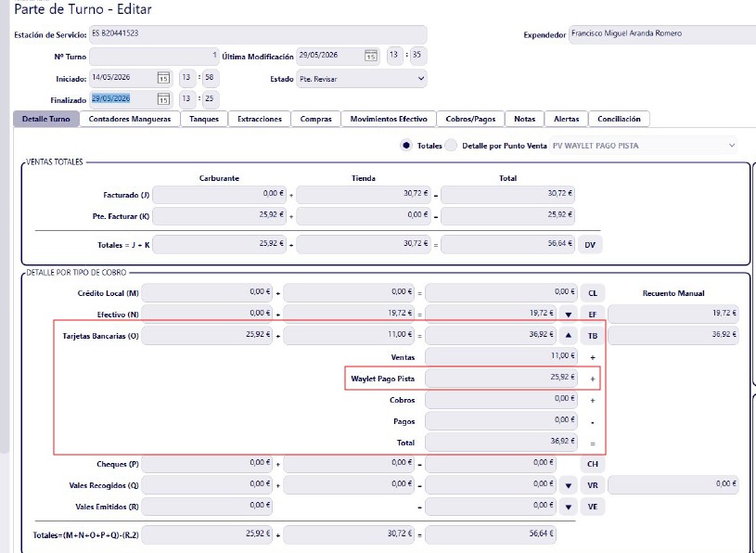Click the VR button for Vales Recogidos

(593, 485)
